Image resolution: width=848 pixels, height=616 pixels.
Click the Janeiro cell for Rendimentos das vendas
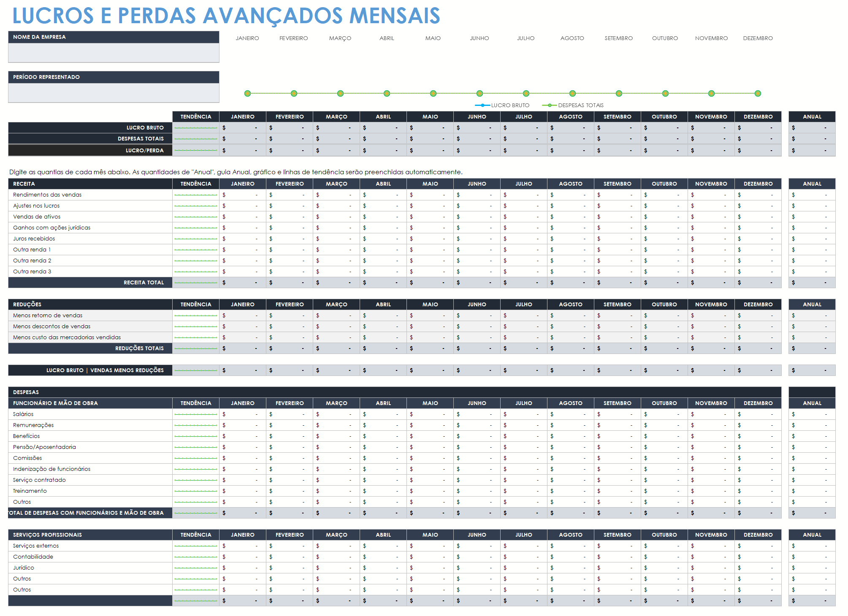pyautogui.click(x=243, y=195)
